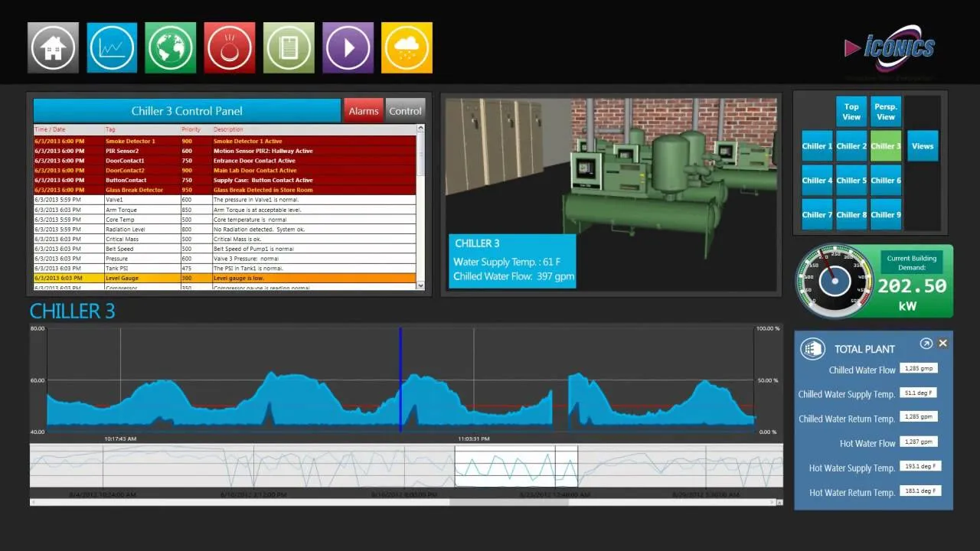This screenshot has height=551, width=980.
Task: Switch to the Alarms tab
Action: click(364, 111)
